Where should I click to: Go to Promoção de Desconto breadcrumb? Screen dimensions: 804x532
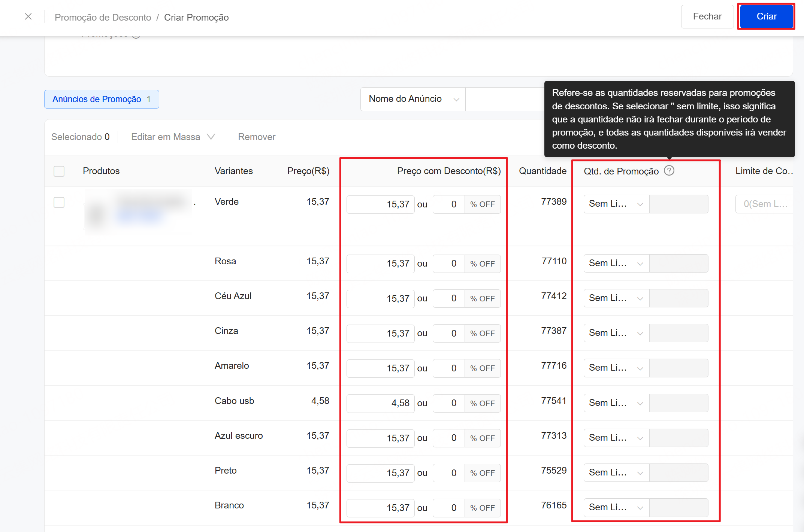103,17
